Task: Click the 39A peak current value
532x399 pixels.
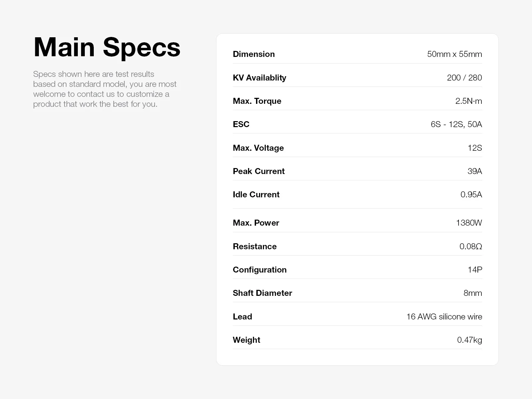Action: (x=474, y=171)
